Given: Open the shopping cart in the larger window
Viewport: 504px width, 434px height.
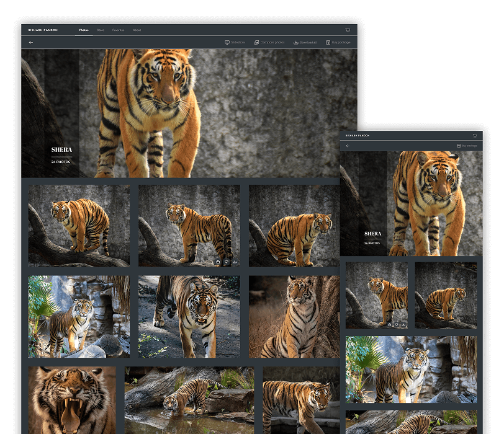Looking at the screenshot, I should point(348,30).
